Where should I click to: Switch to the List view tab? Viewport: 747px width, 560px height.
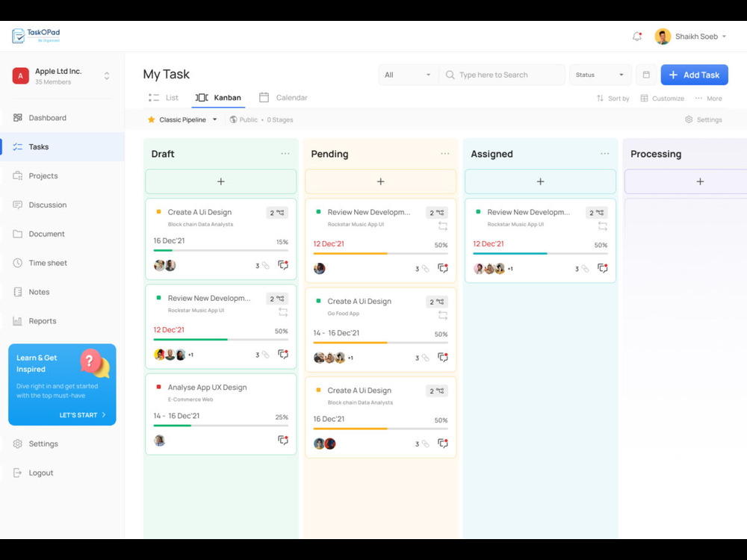(164, 98)
